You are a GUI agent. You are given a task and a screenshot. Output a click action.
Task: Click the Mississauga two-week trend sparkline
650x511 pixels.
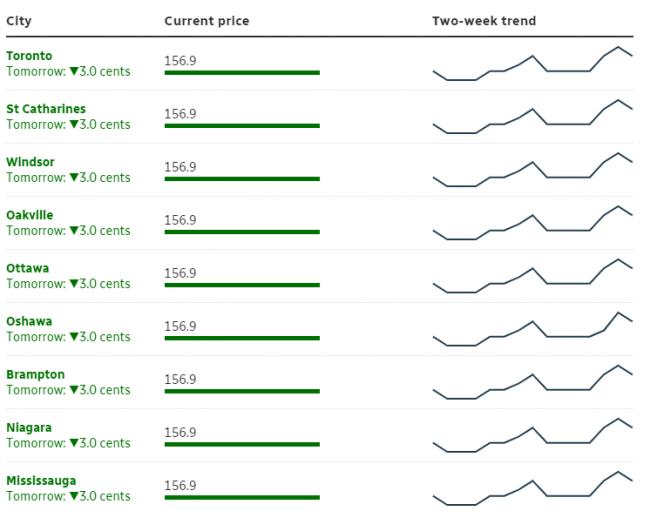533,488
